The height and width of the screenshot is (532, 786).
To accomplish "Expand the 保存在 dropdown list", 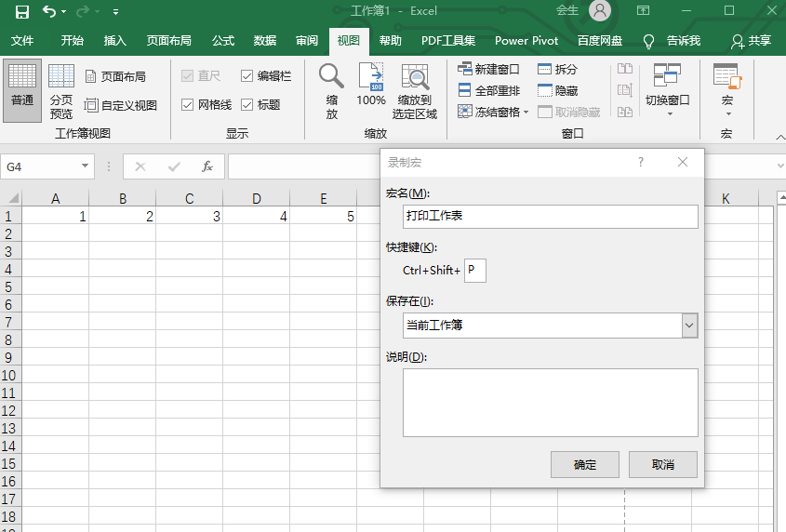I will 689,326.
